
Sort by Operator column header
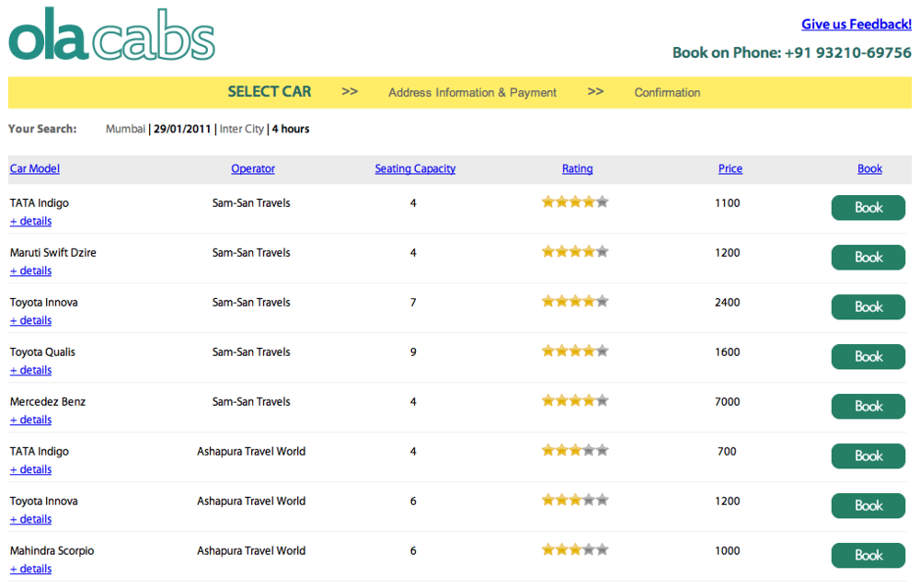(x=253, y=168)
